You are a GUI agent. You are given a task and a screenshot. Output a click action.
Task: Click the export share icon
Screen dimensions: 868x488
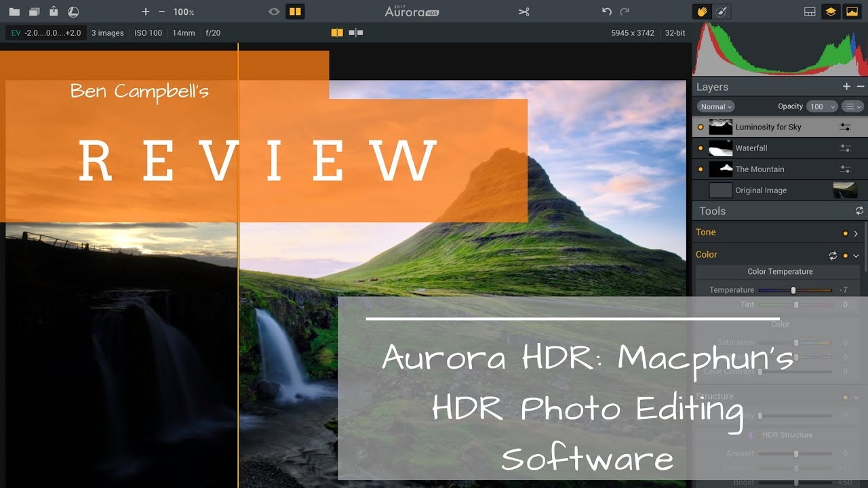click(x=54, y=12)
